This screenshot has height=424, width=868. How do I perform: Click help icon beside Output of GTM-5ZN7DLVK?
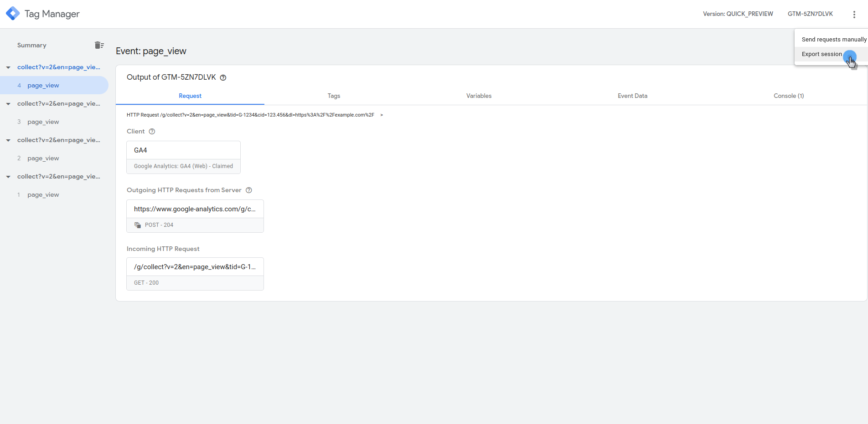[x=223, y=78]
